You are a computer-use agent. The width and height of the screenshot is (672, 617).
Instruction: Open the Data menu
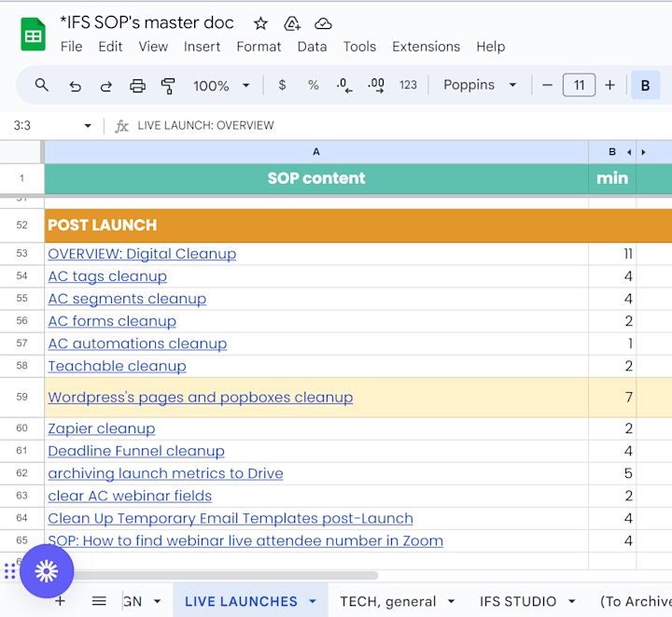[x=312, y=47]
